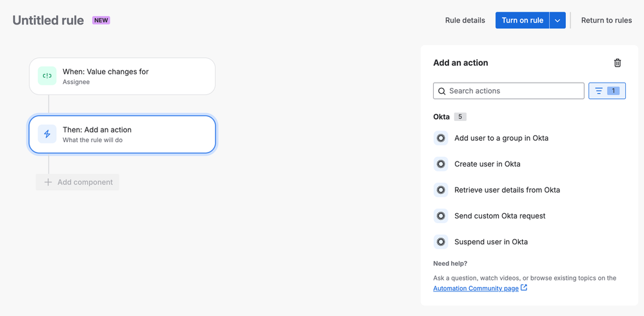Click the Okta icon beside Create user
The height and width of the screenshot is (316, 644).
441,164
